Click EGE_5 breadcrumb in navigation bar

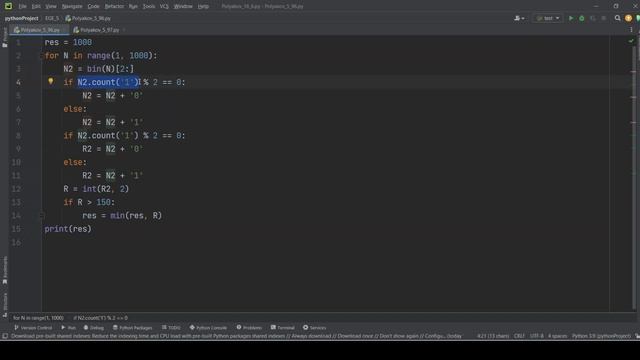(x=52, y=18)
